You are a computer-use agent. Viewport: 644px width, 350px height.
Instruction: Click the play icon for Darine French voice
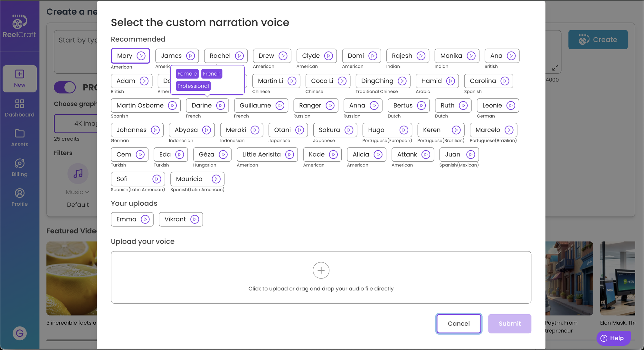coord(220,105)
